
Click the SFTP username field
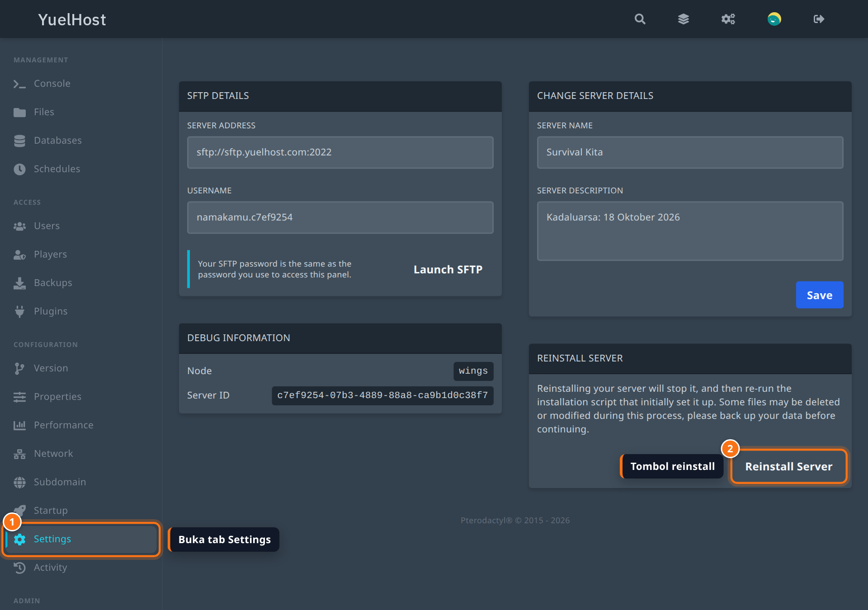click(340, 218)
